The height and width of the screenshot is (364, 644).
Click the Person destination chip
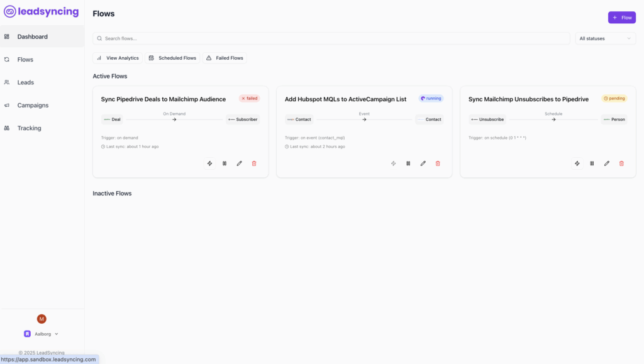tap(614, 119)
